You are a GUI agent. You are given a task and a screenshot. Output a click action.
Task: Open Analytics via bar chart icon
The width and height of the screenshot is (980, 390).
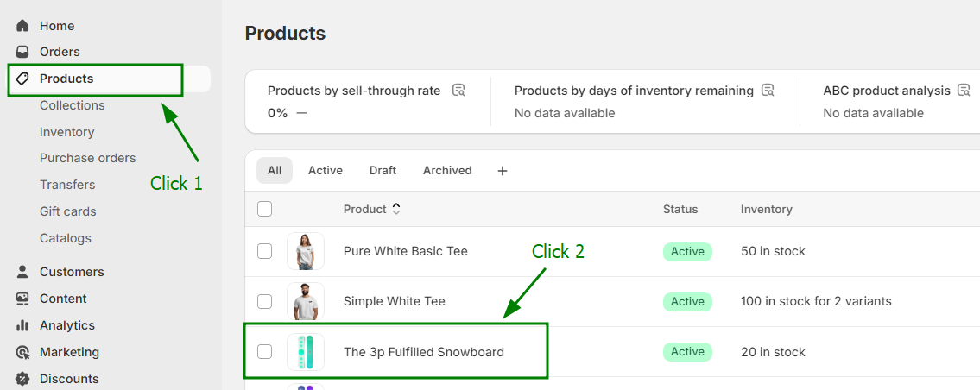coord(22,325)
